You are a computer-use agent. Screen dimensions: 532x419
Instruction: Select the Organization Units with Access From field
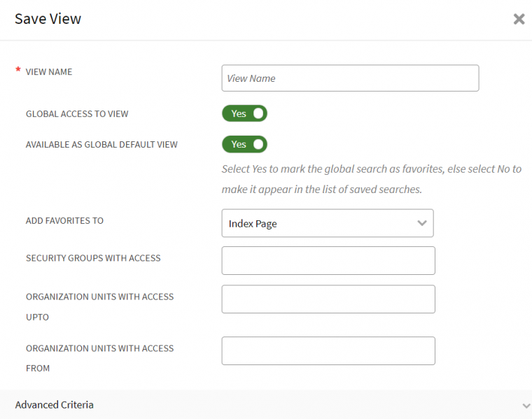328,350
